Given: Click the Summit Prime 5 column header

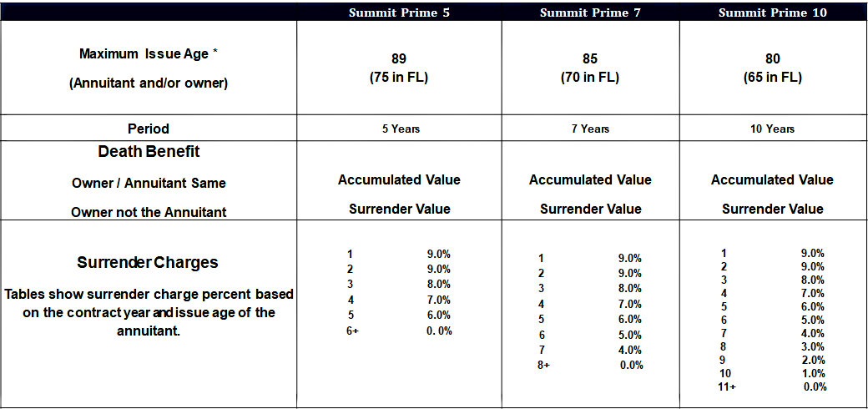Looking at the screenshot, I should click(399, 13).
